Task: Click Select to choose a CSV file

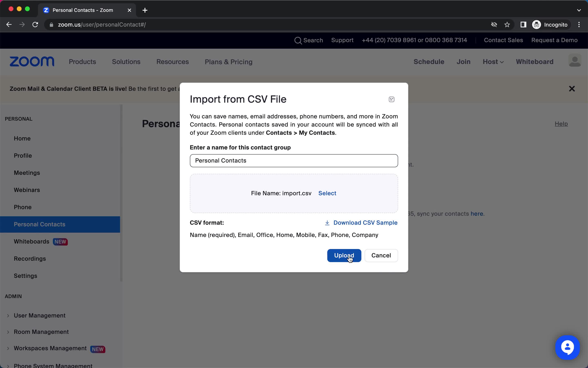Action: [327, 193]
